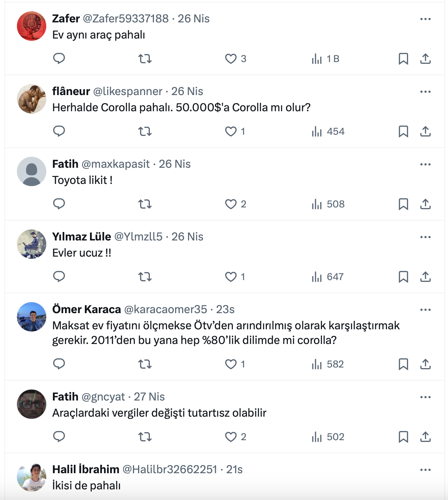Reply to Zafer's tweet
The width and height of the screenshot is (448, 500).
(59, 59)
